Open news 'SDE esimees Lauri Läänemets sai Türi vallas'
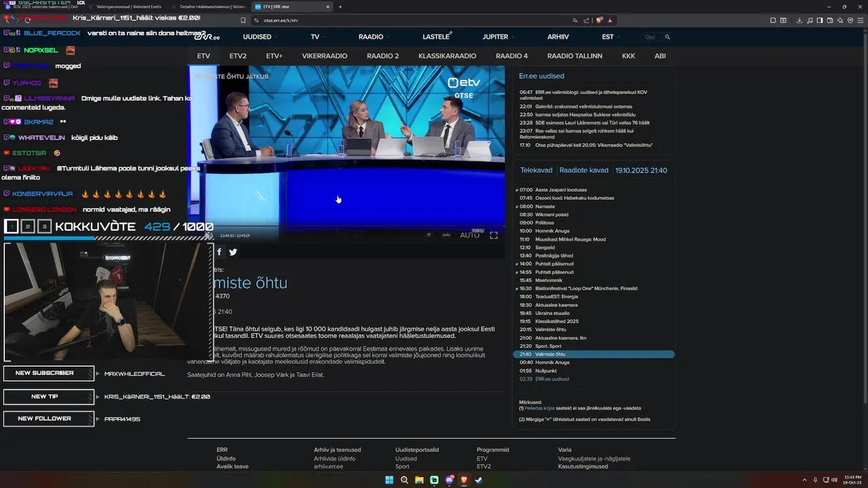 pyautogui.click(x=592, y=123)
